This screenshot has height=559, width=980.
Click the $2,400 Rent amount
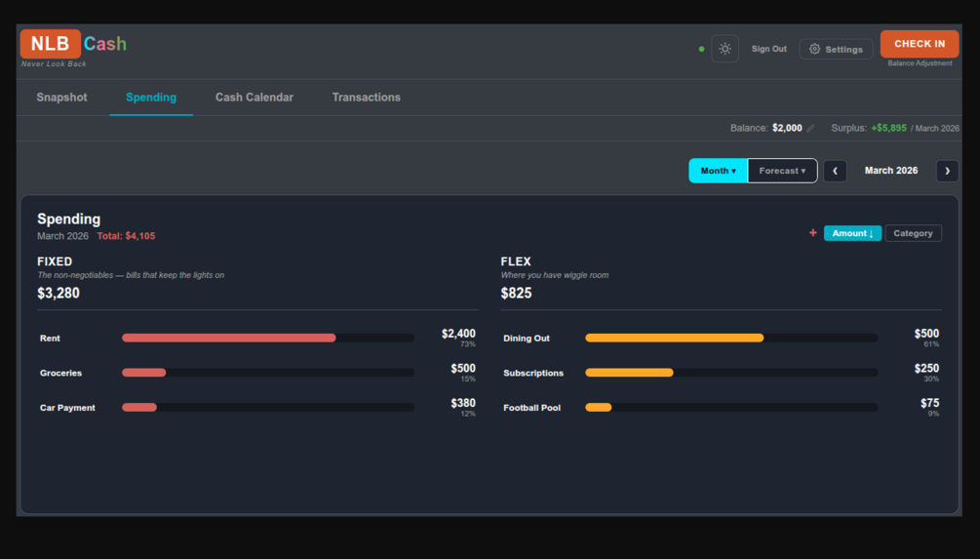[458, 334]
